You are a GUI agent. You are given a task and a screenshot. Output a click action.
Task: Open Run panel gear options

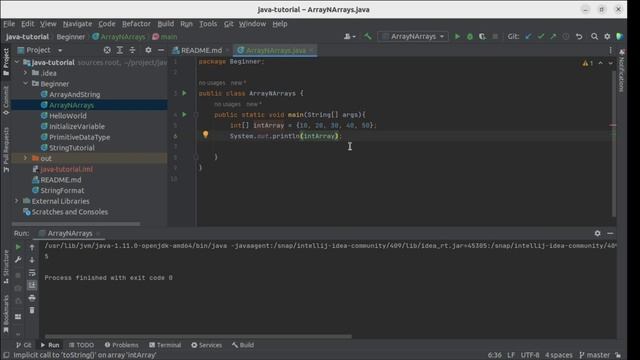(x=598, y=233)
